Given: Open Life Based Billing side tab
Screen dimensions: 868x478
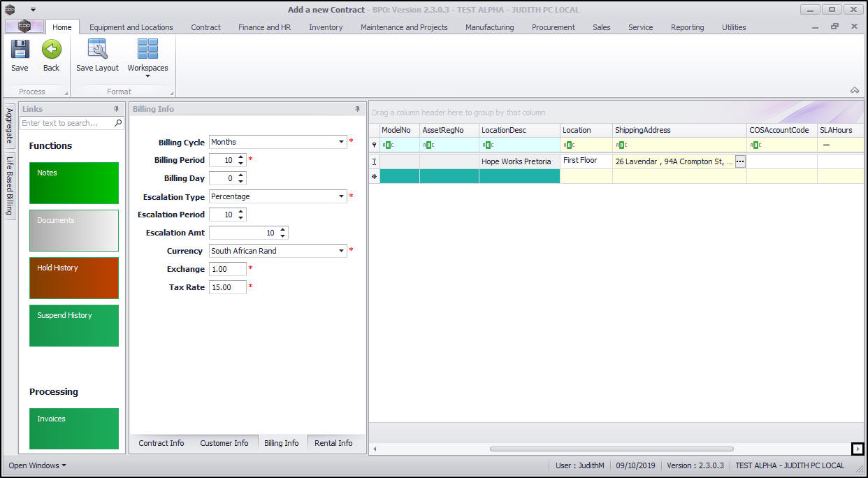Looking at the screenshot, I should click(10, 185).
